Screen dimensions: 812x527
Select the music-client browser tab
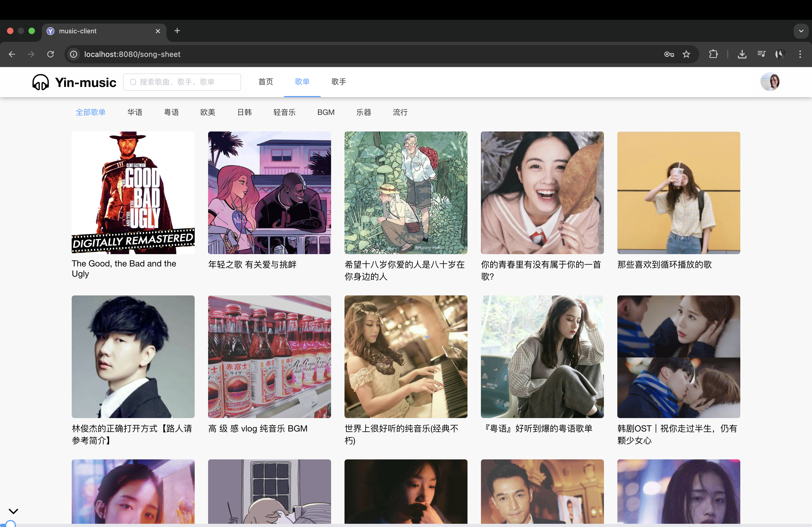tap(104, 31)
